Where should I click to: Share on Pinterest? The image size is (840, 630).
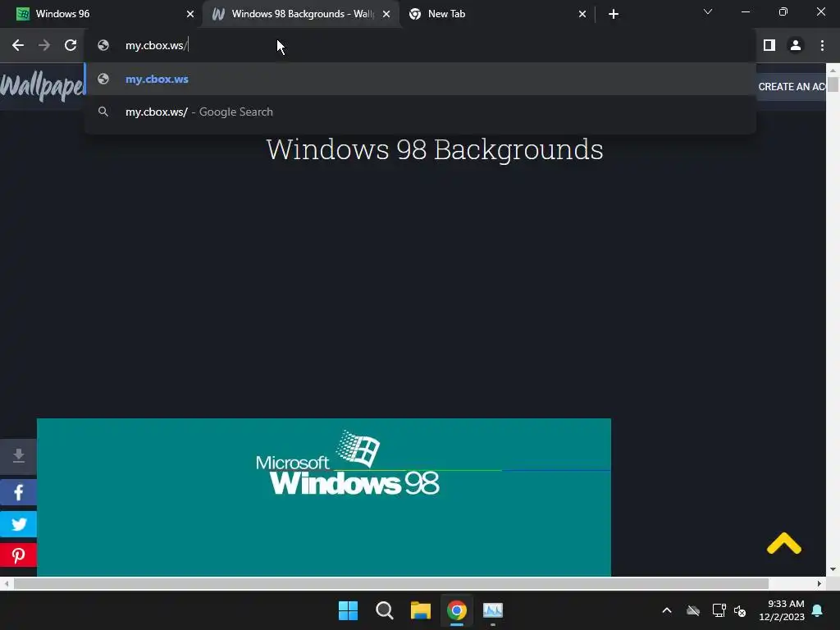click(x=18, y=555)
